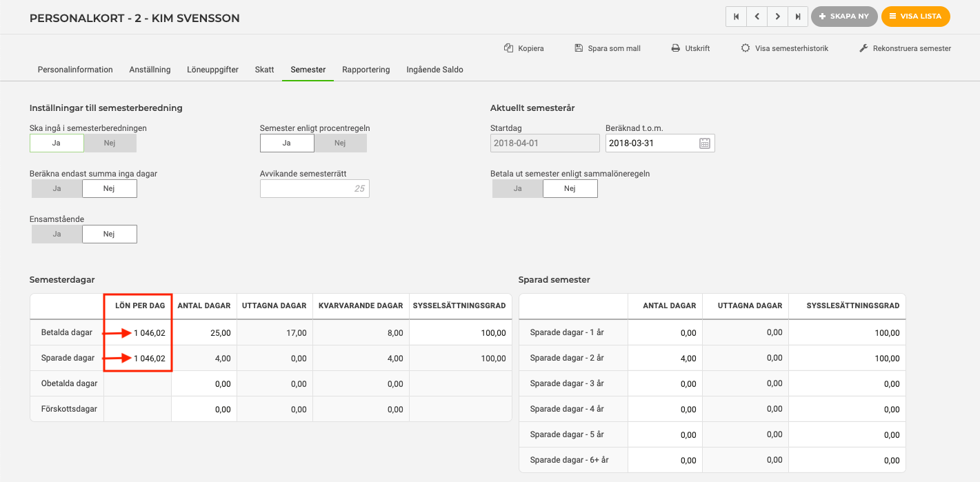Select the Semester tab
The image size is (980, 482).
[308, 70]
